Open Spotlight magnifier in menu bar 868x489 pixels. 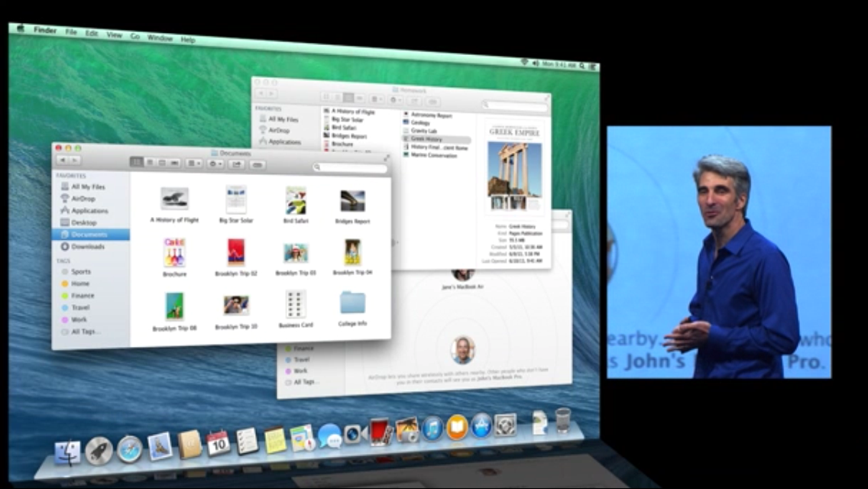click(x=582, y=66)
